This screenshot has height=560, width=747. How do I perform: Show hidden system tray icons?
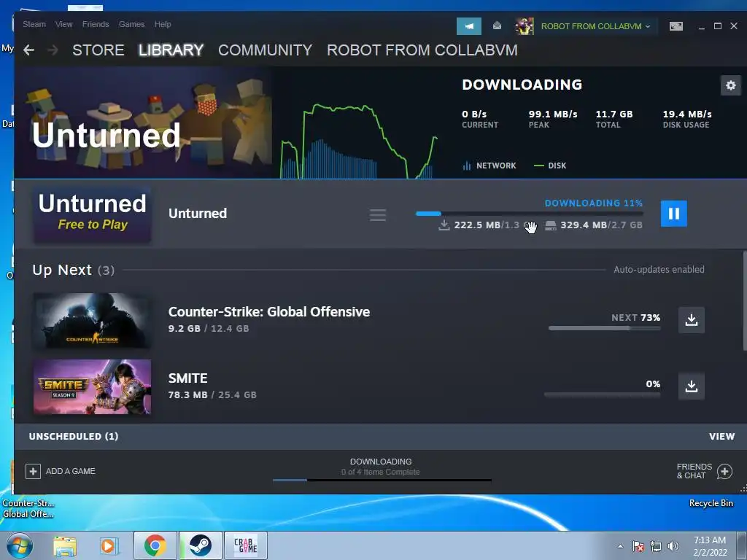[x=620, y=546]
